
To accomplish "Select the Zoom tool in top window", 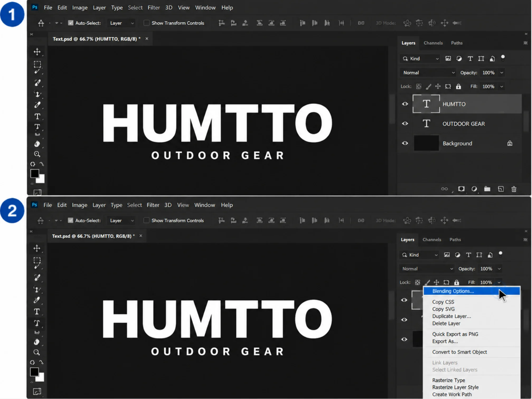I will [x=37, y=154].
